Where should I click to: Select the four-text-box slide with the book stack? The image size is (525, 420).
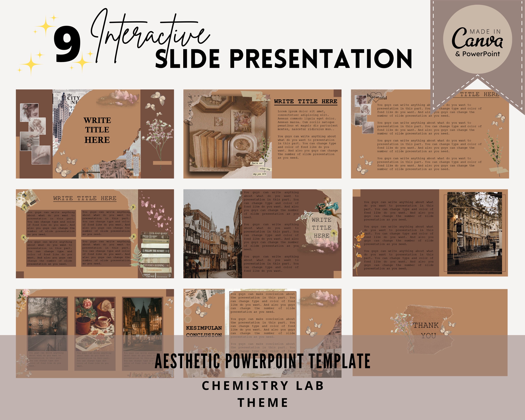tap(95, 234)
